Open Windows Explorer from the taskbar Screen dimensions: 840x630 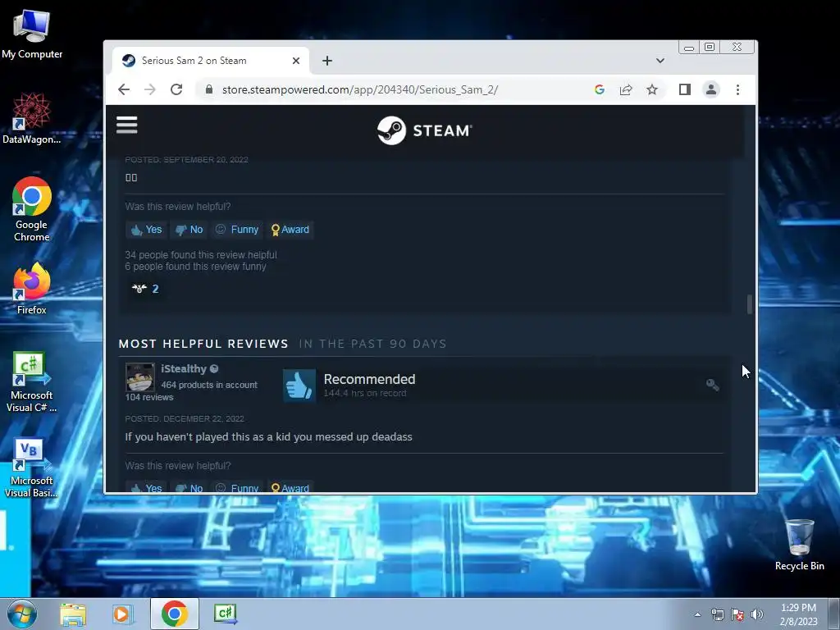pos(73,614)
